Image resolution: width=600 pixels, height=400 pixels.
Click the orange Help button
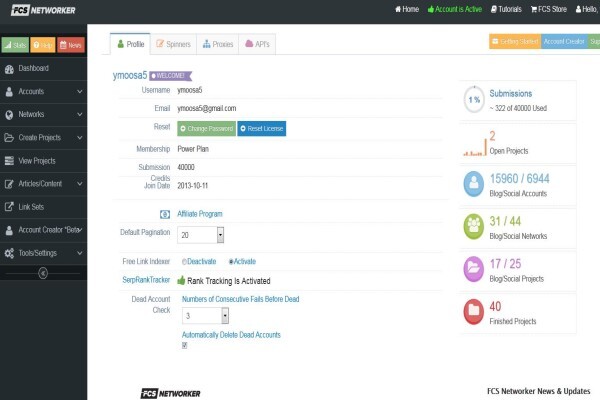(43, 45)
